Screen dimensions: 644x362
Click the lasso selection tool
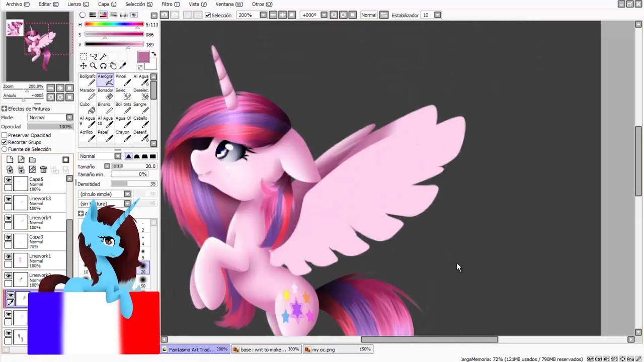click(x=93, y=56)
